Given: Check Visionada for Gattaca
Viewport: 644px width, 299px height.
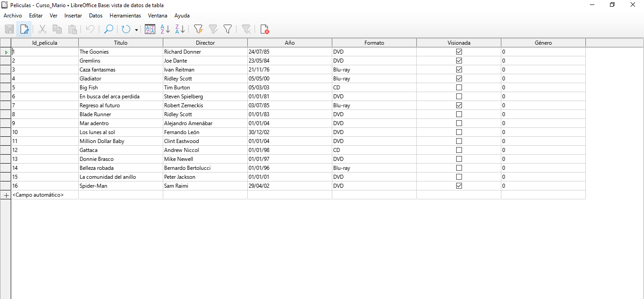Looking at the screenshot, I should click(x=459, y=150).
